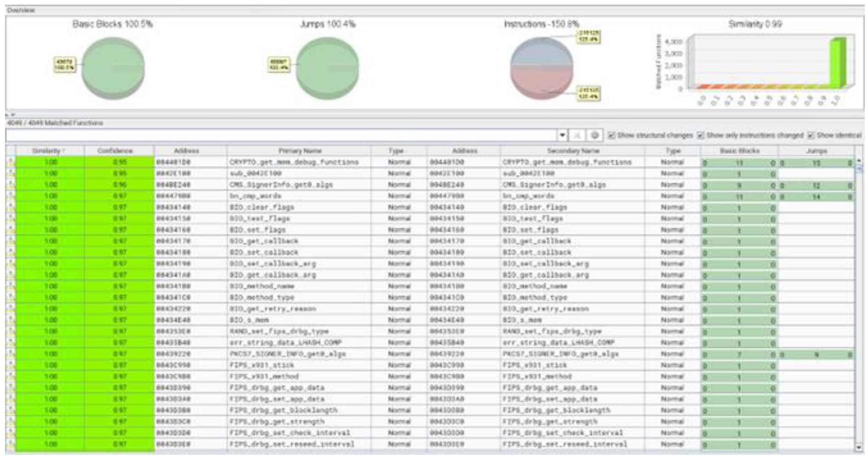Select the PKCS7_SIGNER_INFO_get0_algs secondary name
Viewport: 868px width, 458px height.
tap(560, 354)
